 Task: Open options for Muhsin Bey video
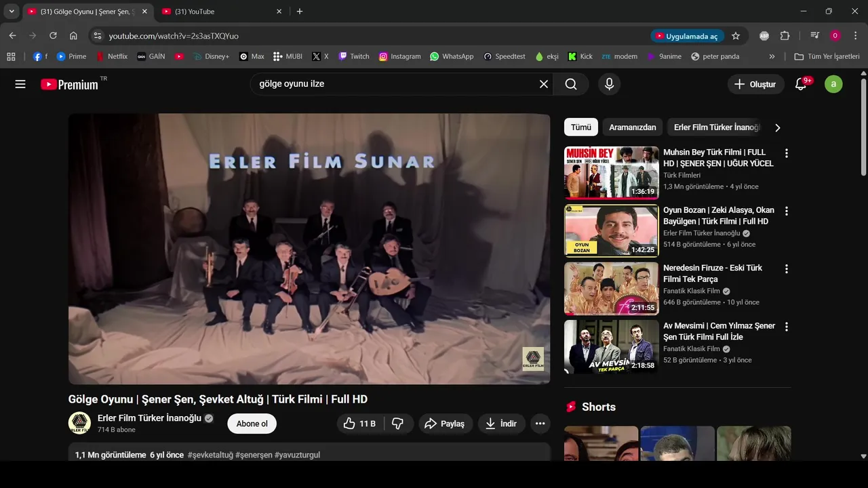pyautogui.click(x=787, y=153)
